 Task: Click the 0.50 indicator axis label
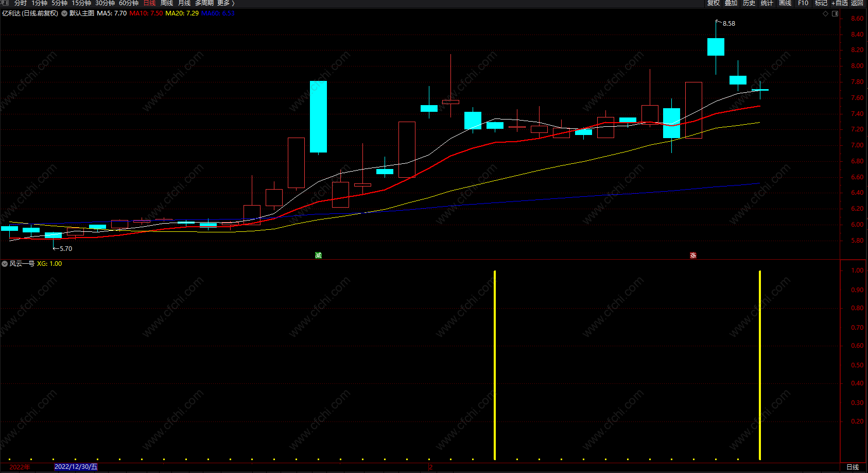(857, 365)
